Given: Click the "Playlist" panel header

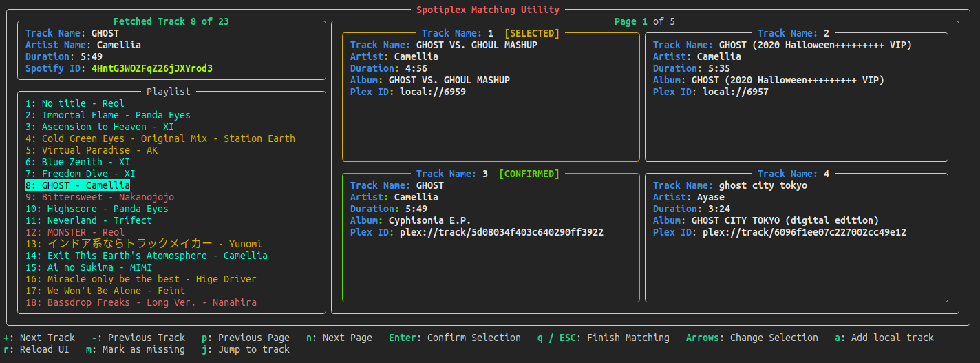Looking at the screenshot, I should (x=169, y=92).
